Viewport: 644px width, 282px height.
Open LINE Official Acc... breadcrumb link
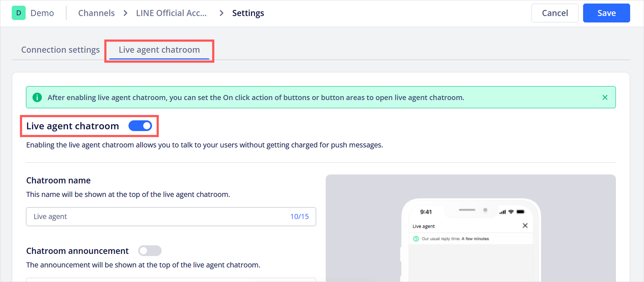pos(171,13)
